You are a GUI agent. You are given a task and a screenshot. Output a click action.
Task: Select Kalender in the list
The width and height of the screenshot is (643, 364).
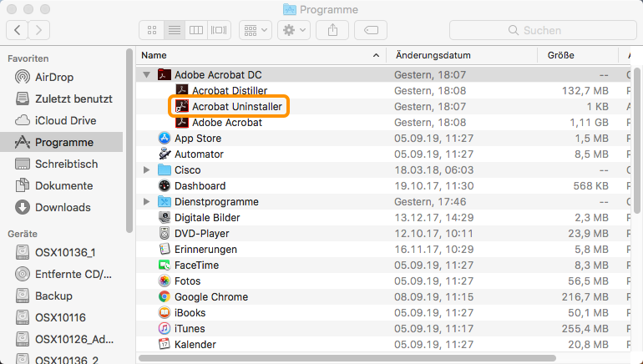pyautogui.click(x=195, y=344)
